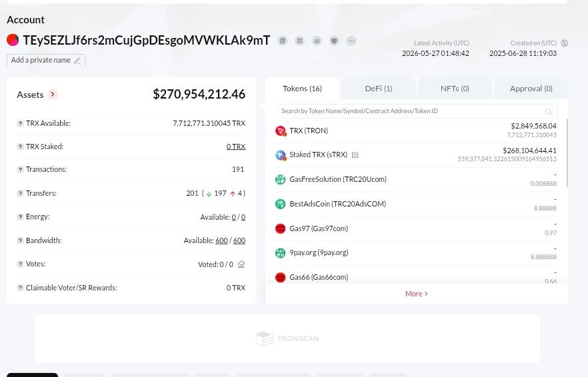
Task: Add account to favorites with heart icon
Action: (334, 41)
